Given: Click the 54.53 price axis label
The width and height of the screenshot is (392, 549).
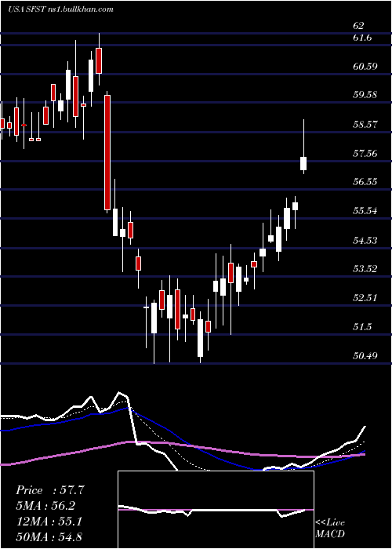Looking at the screenshot, I should [x=365, y=240].
